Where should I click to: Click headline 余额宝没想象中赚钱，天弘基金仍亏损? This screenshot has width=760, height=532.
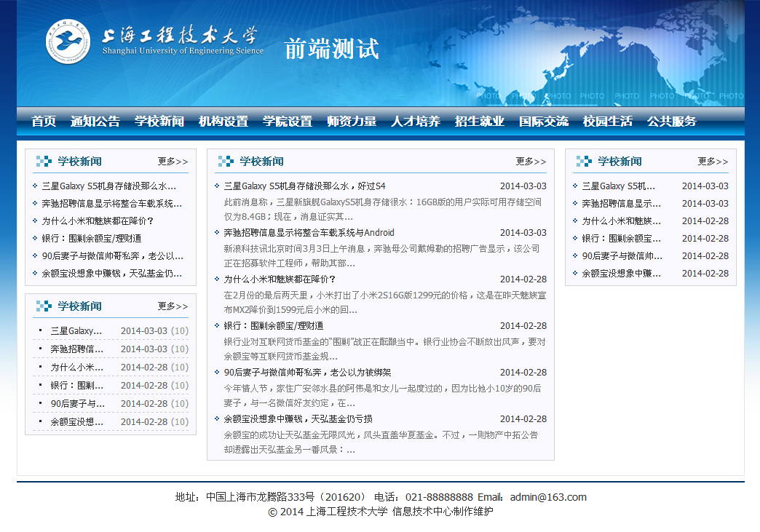(298, 419)
